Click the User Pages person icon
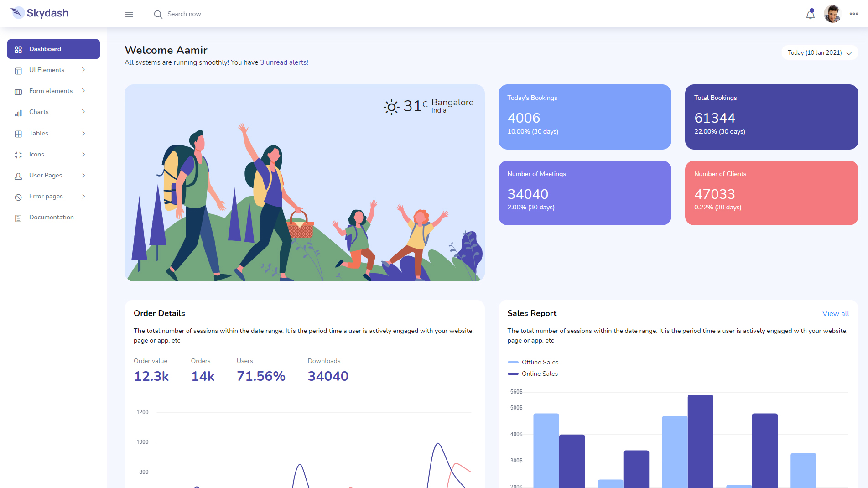Image resolution: width=868 pixels, height=488 pixels. pos(18,176)
